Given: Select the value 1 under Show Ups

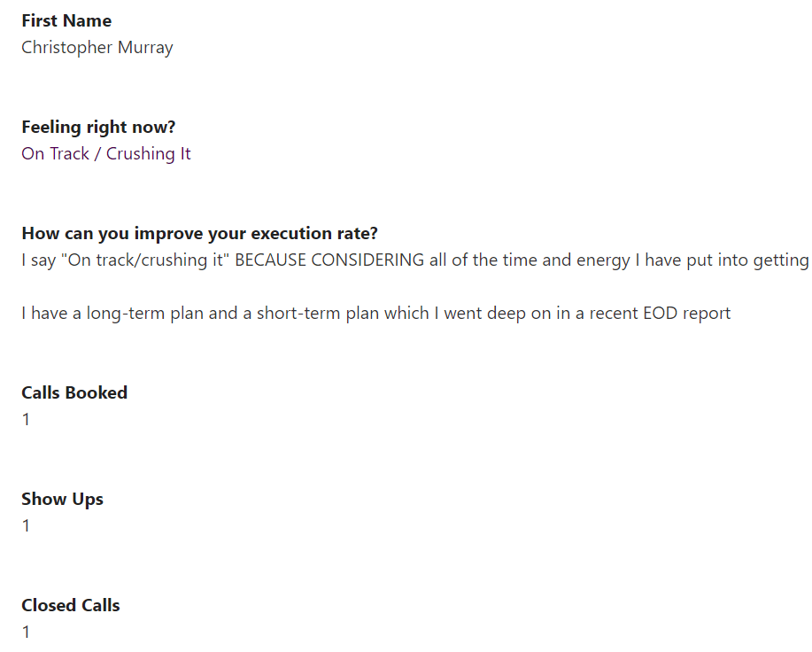Looking at the screenshot, I should click(27, 525).
